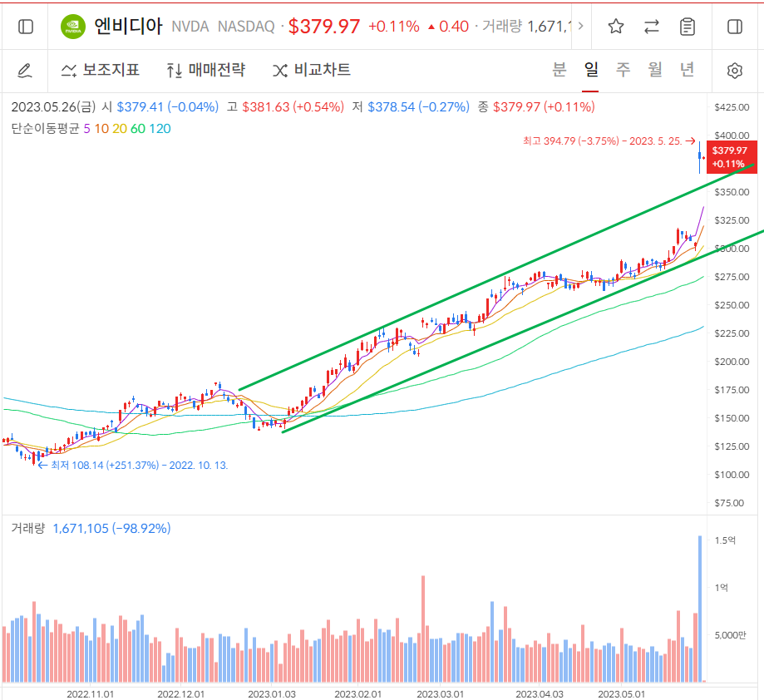Switch to 주 weekly chart tab

[x=623, y=70]
